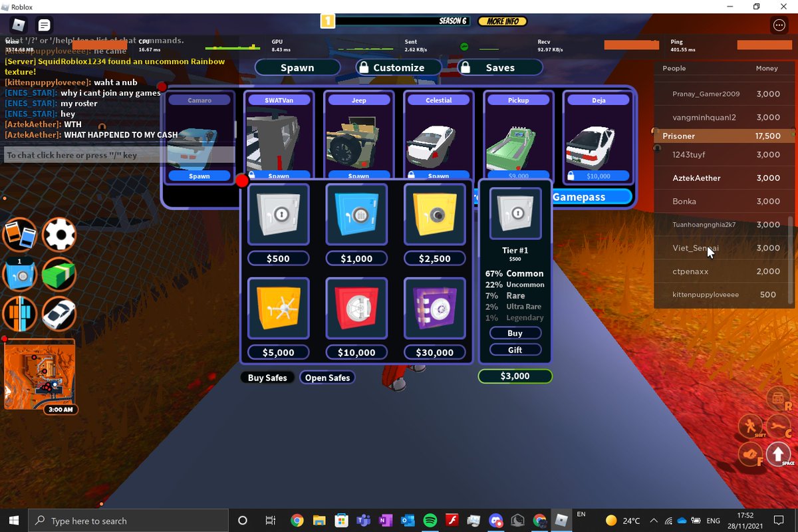Open the team switch cards icon
This screenshot has height=532, width=798.
[x=19, y=235]
